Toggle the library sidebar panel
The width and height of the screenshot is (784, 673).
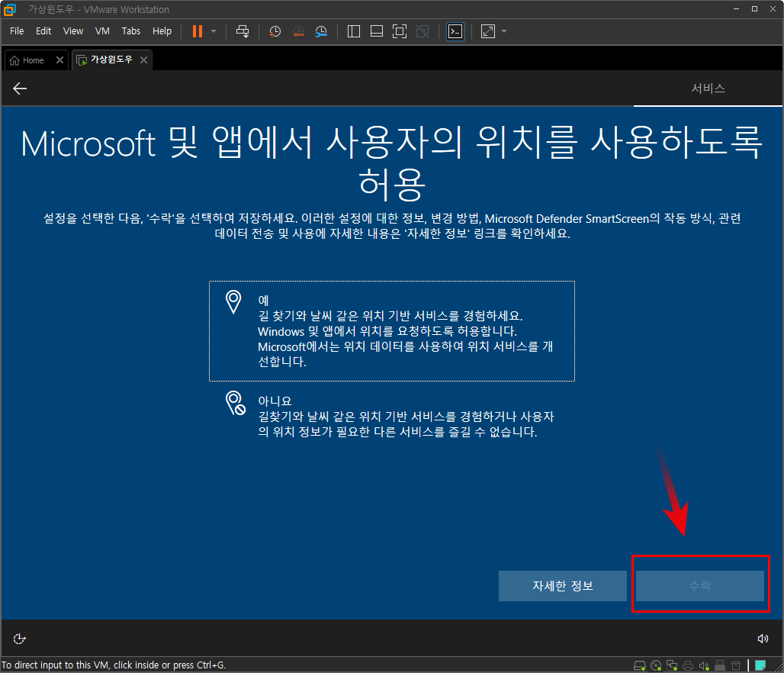tap(354, 31)
